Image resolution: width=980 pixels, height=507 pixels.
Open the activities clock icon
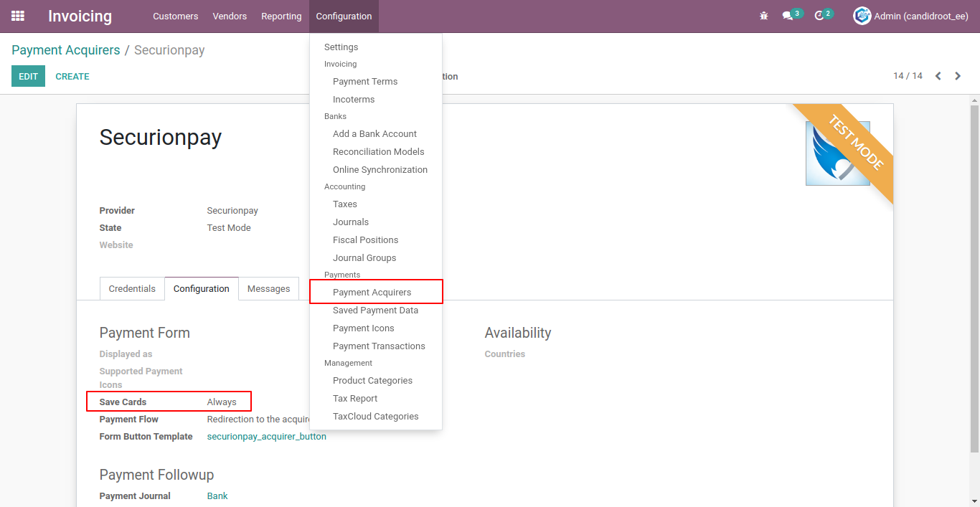(819, 16)
